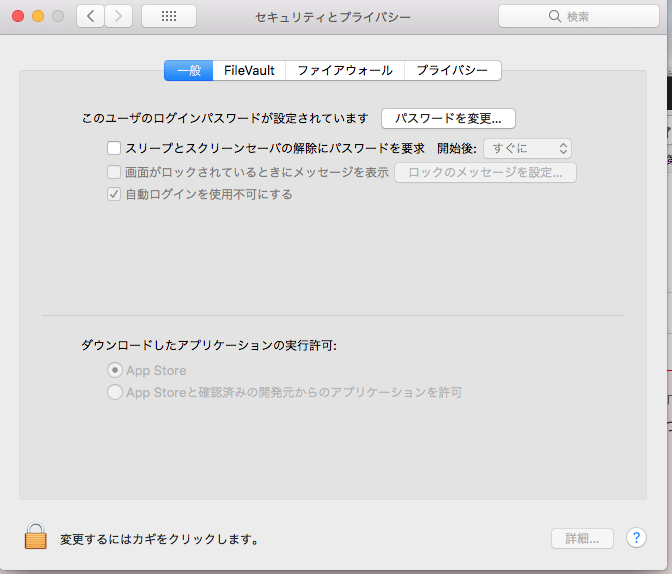Click the lock icon to allow changes
This screenshot has height=574, width=672.
(36, 535)
